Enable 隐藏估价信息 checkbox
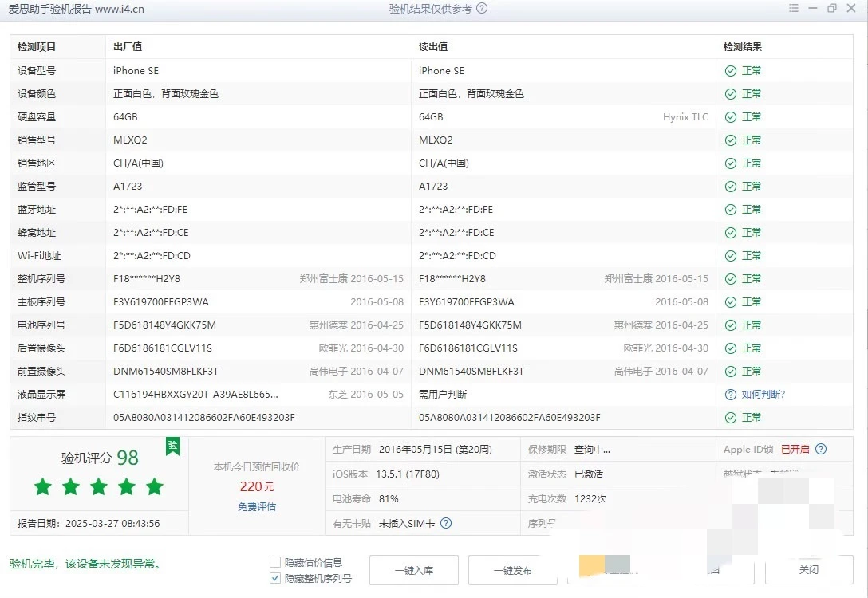Image resolution: width=868 pixels, height=598 pixels. 275,562
